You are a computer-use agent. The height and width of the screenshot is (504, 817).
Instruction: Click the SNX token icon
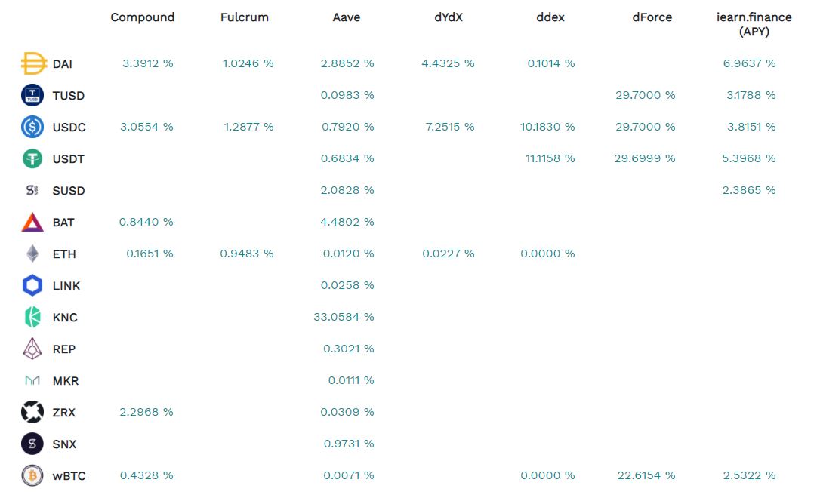tap(32, 444)
